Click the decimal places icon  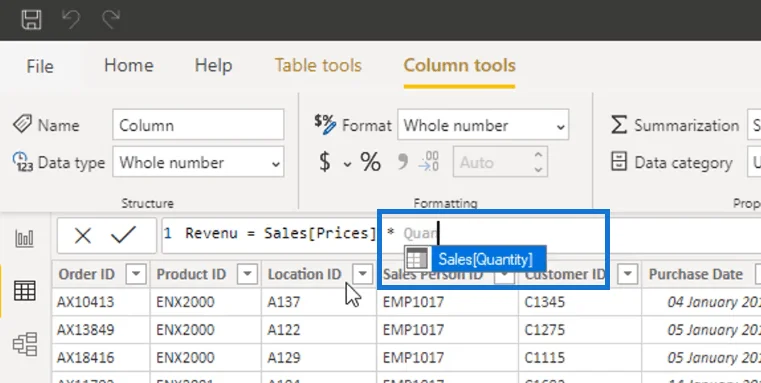tap(429, 162)
